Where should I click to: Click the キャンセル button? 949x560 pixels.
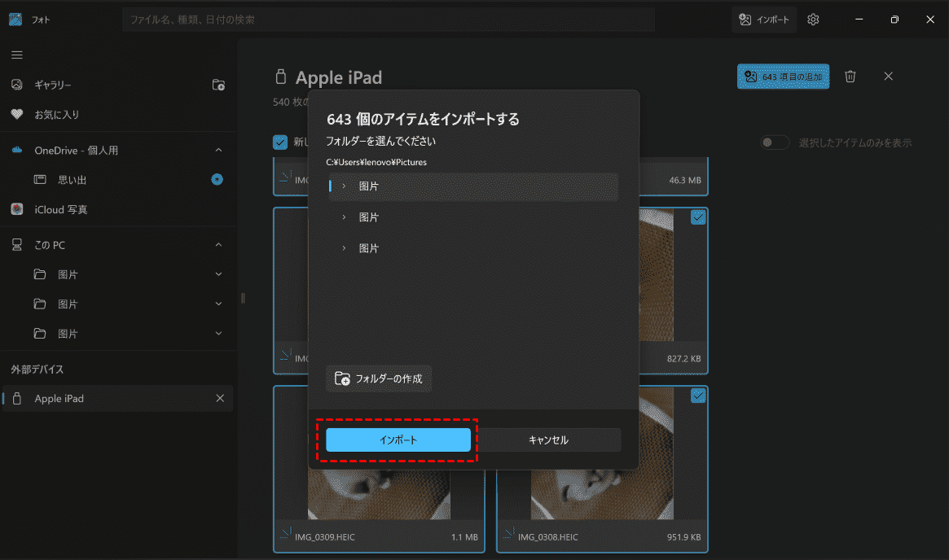pos(548,440)
